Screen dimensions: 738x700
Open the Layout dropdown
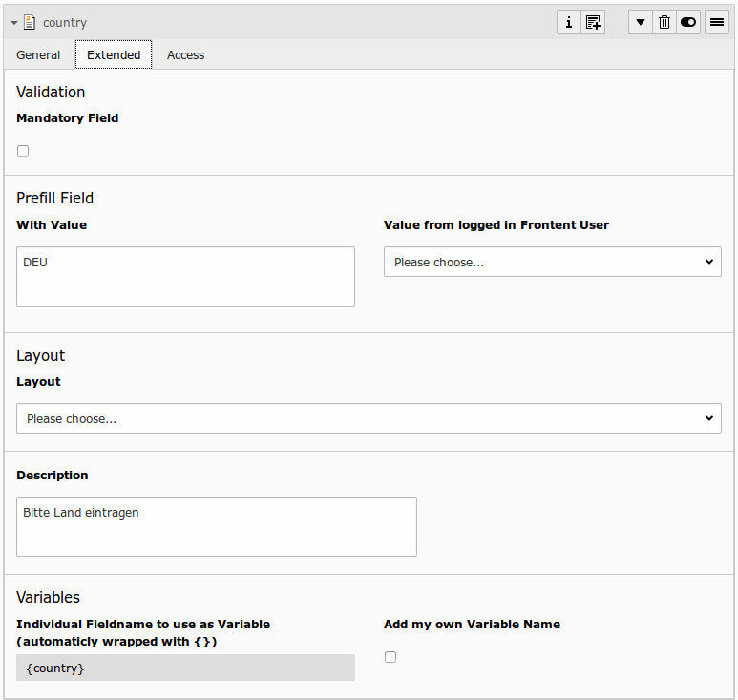tap(369, 418)
